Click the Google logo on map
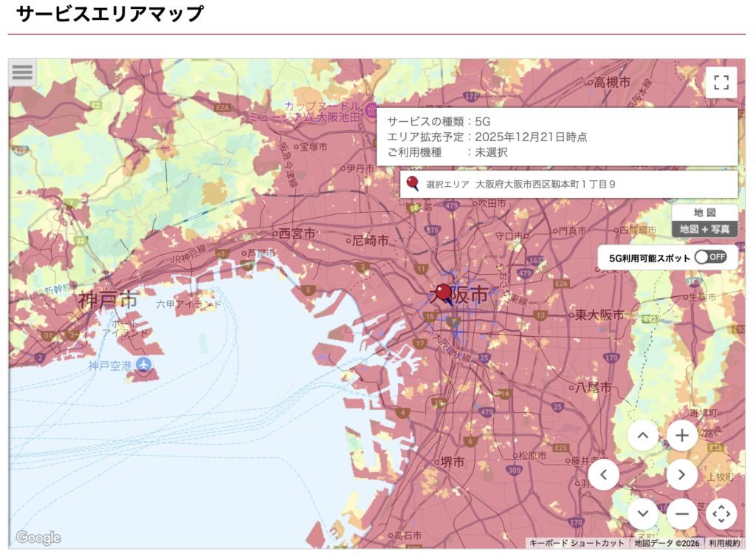 pos(38,538)
